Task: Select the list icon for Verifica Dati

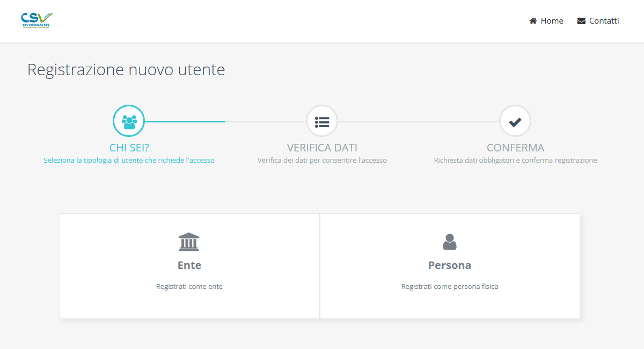Action: 322,121
